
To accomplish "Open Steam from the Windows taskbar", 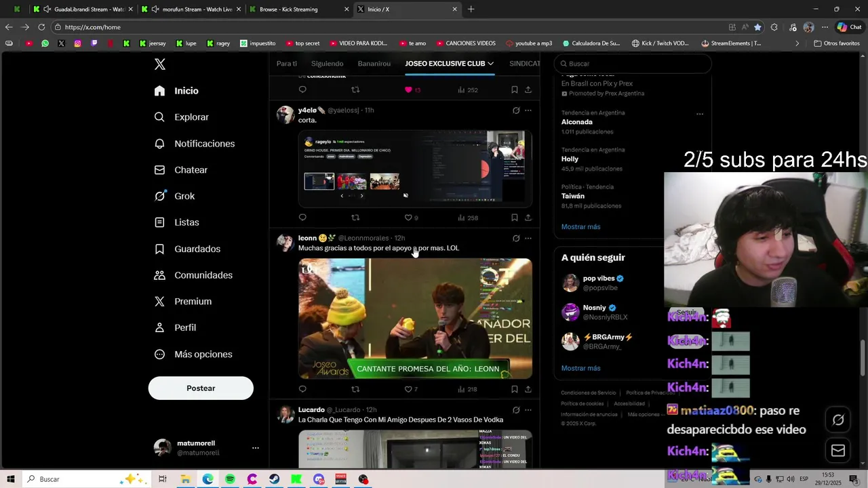I will tap(274, 479).
